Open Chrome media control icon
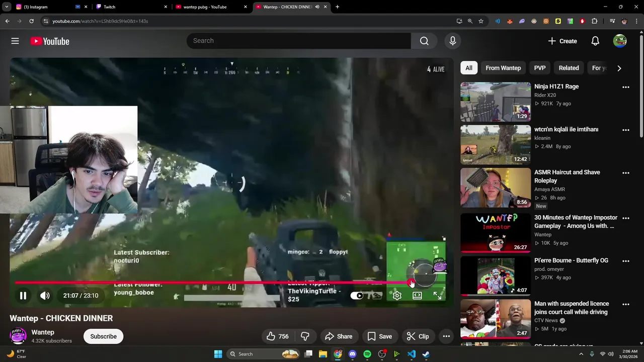The width and height of the screenshot is (644, 362). [x=612, y=21]
